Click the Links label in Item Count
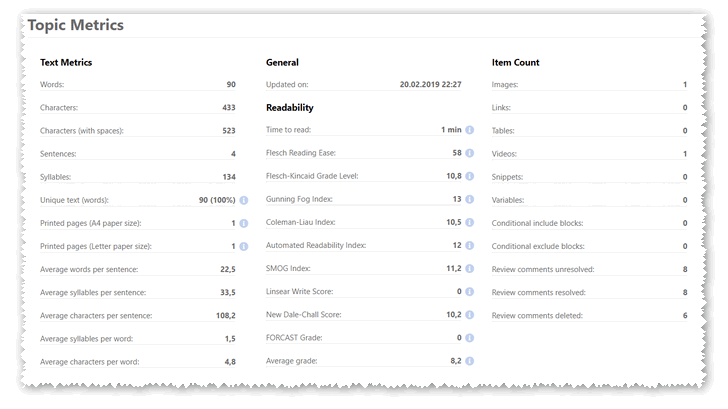The image size is (728, 409). click(x=501, y=108)
